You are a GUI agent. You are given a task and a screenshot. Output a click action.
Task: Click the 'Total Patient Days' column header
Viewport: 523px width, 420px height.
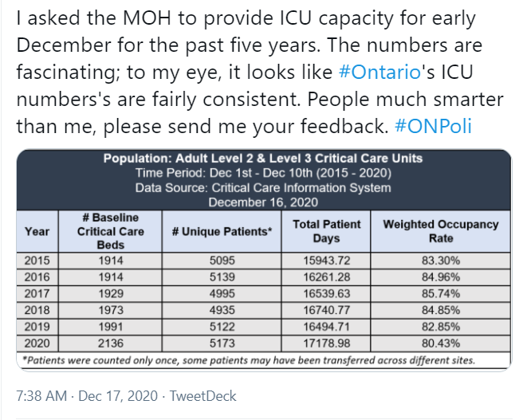(x=326, y=231)
